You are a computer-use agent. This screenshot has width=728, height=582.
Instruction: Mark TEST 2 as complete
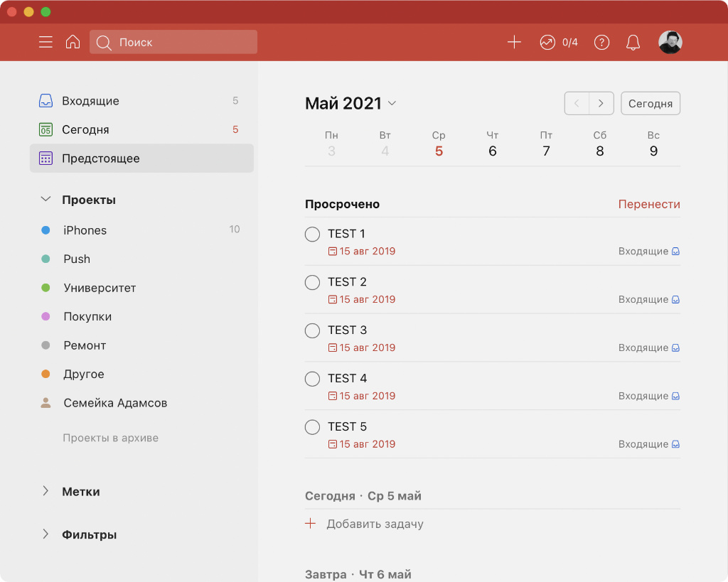313,283
